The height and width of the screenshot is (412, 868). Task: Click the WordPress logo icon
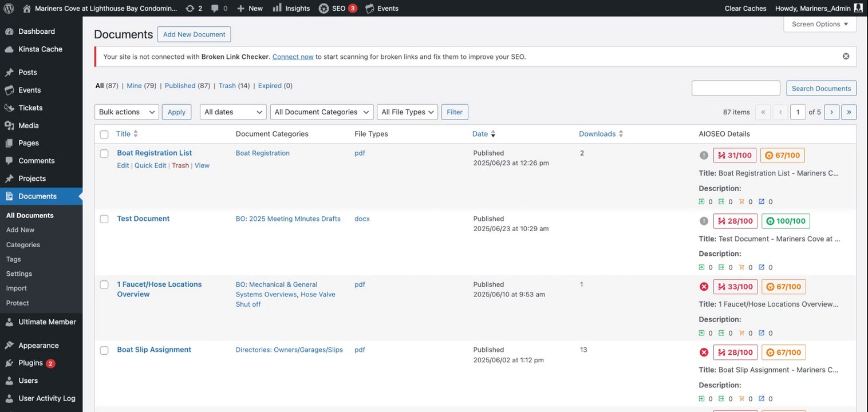pyautogui.click(x=9, y=8)
